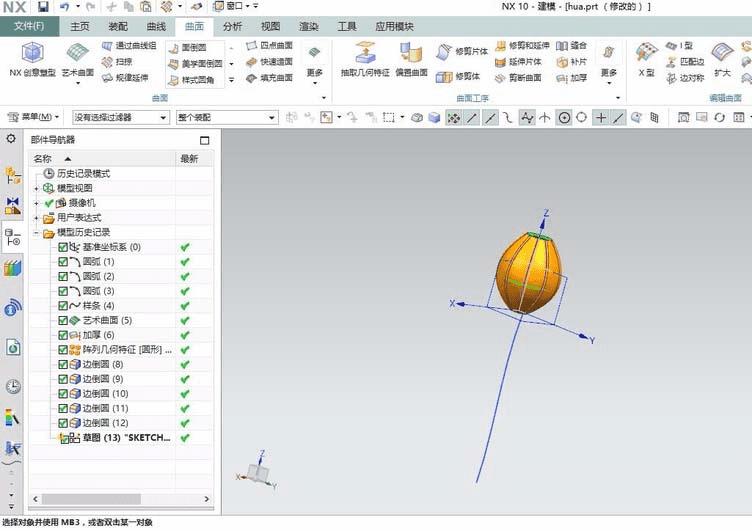Choose 通过曲线组 command
The height and width of the screenshot is (531, 752).
pyautogui.click(x=129, y=46)
